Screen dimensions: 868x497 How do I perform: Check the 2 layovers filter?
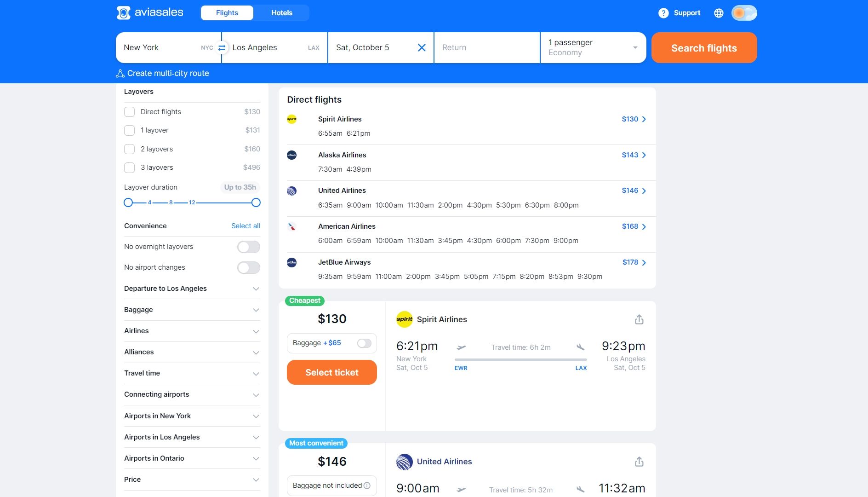point(130,149)
